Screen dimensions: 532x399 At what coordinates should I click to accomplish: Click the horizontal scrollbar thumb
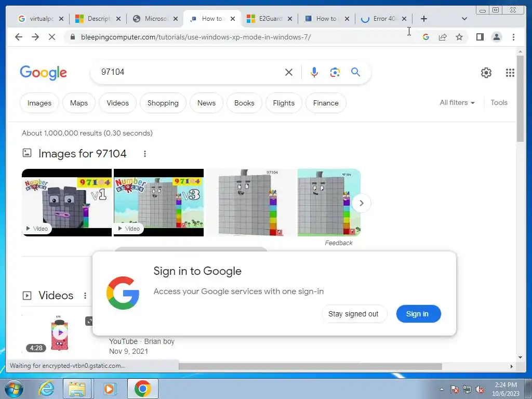tap(310, 366)
